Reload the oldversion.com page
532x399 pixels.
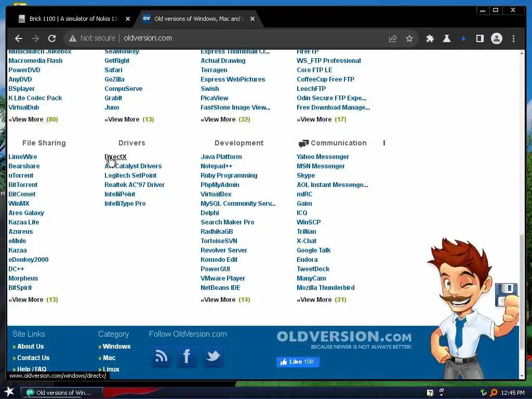[x=52, y=38]
